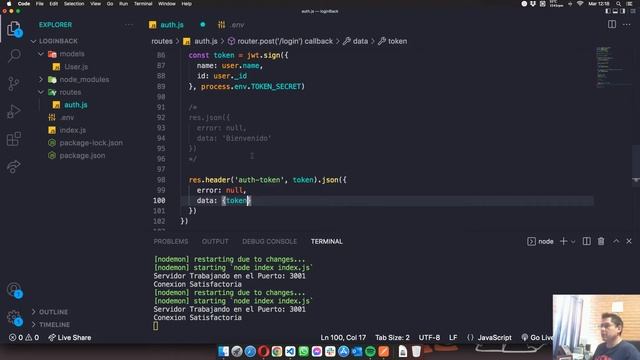Split the terminal pane
The image size is (640, 360).
(x=587, y=241)
